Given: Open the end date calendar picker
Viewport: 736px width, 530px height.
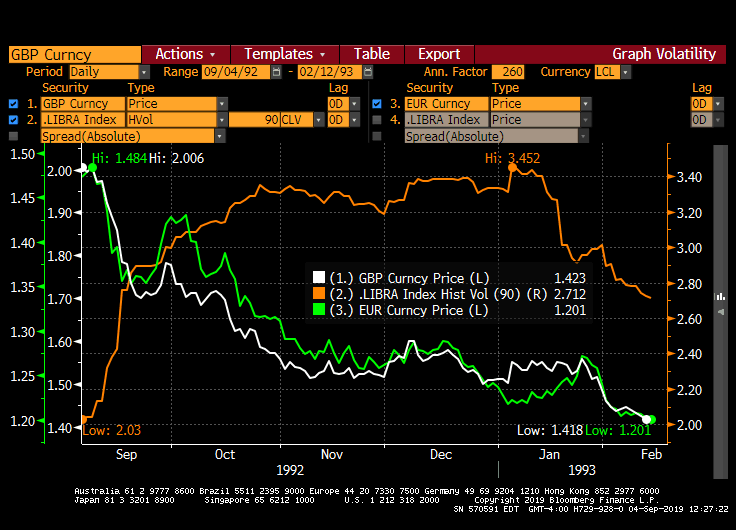Looking at the screenshot, I should [x=368, y=72].
